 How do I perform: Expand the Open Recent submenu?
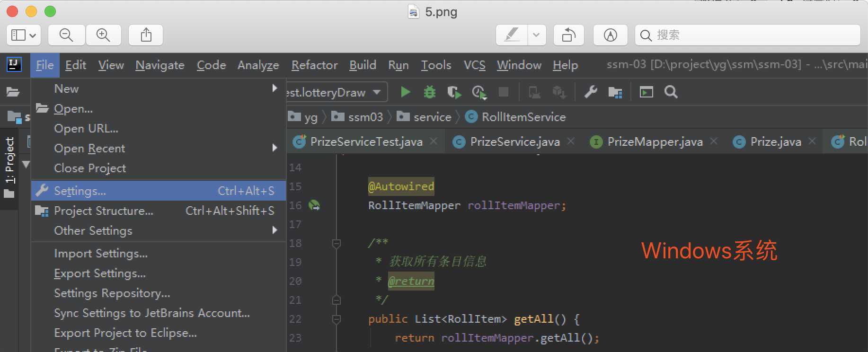(159, 149)
